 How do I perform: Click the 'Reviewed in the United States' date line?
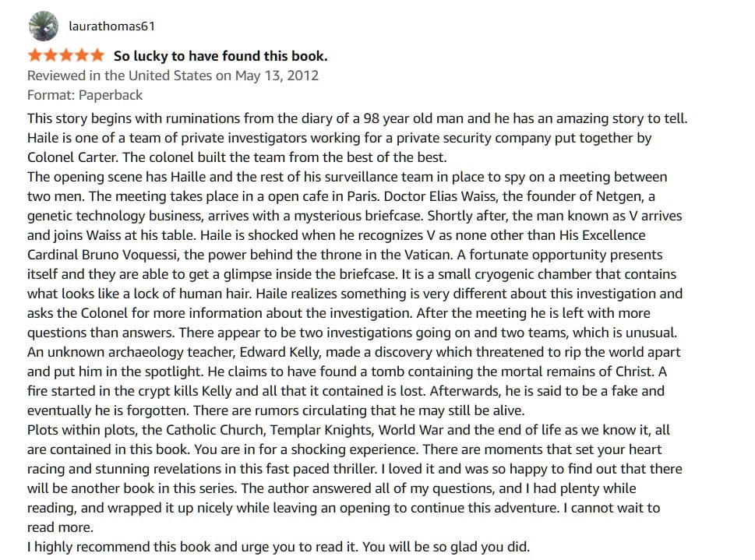173,76
